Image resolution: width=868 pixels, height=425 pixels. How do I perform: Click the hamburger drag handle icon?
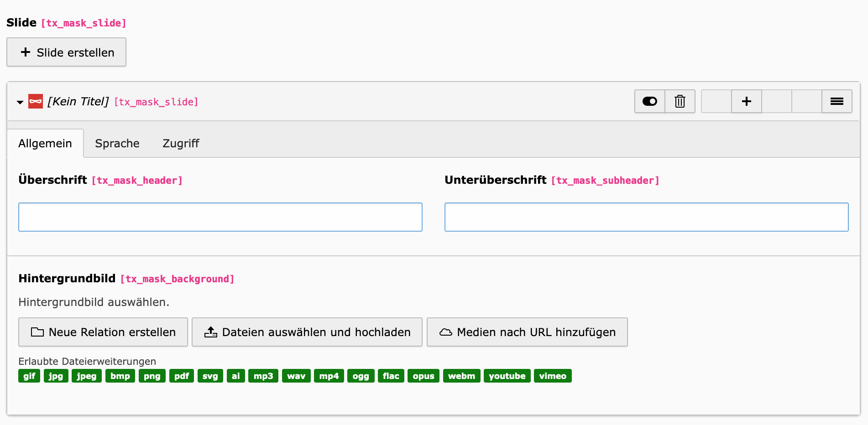pos(837,101)
